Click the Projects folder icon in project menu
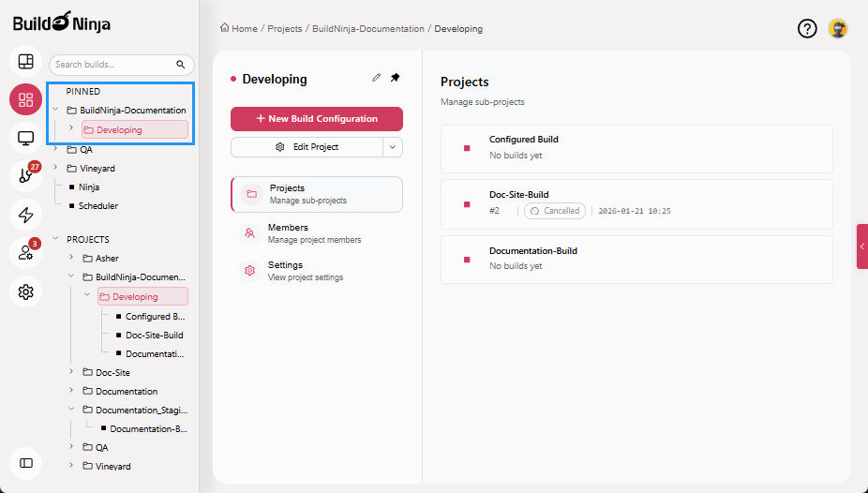Screen dimensions: 868x493 click(251, 194)
